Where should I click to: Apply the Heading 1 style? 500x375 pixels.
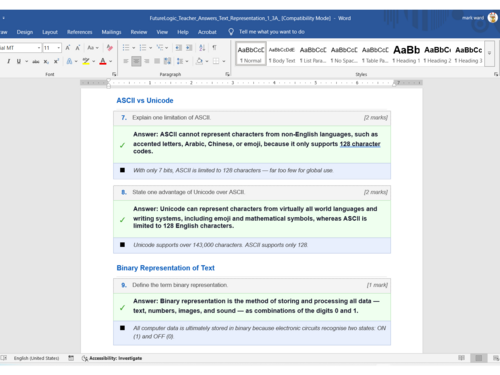click(x=406, y=53)
